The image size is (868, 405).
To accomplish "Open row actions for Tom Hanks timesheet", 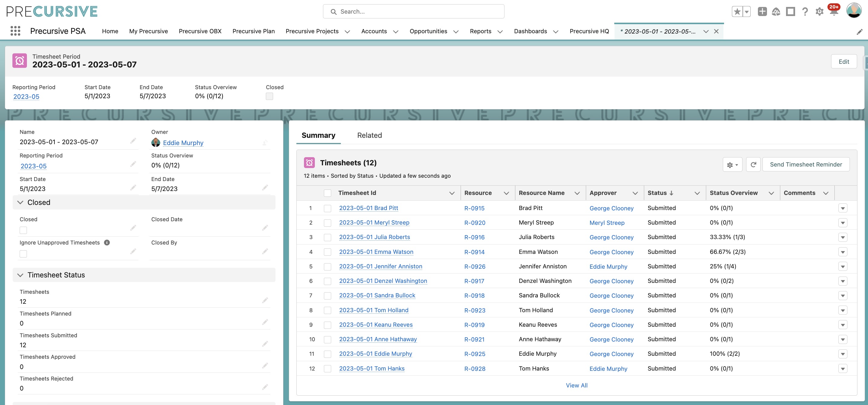I will (843, 368).
